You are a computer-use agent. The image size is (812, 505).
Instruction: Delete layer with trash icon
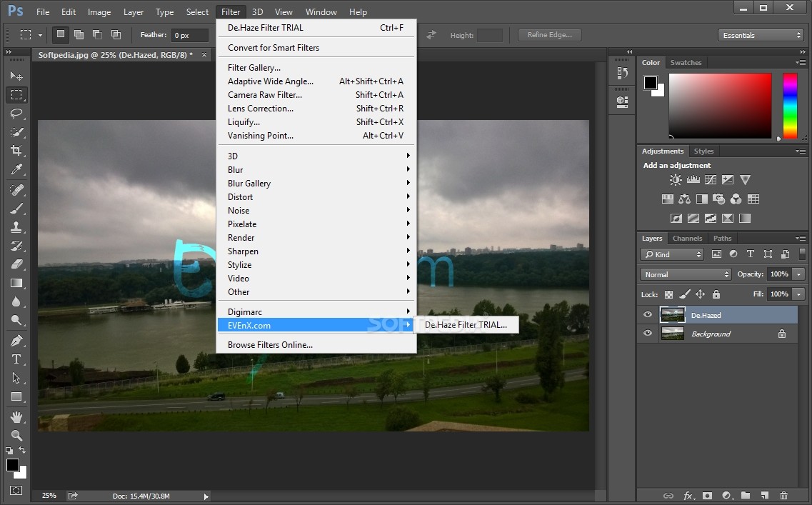click(783, 496)
